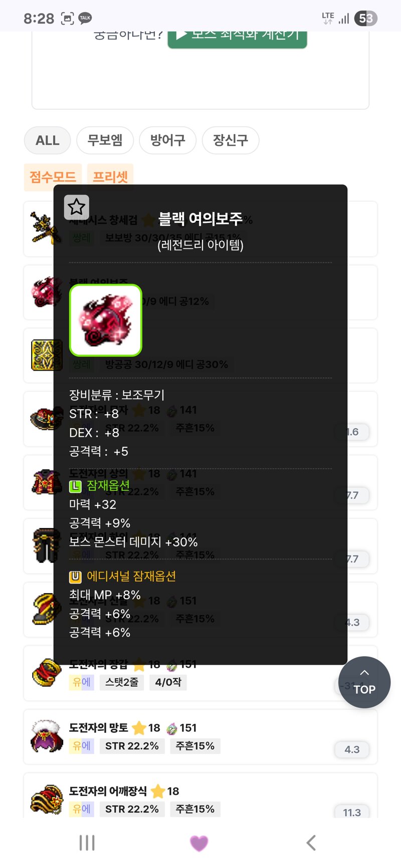Tap the gold emblem item icon
Screen dimensions: 401x868
pos(47,355)
